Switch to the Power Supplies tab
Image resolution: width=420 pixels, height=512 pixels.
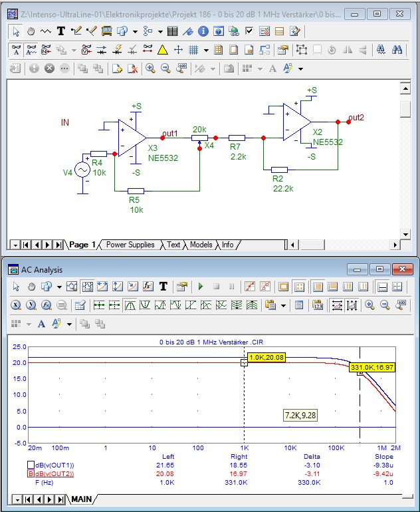point(130,245)
